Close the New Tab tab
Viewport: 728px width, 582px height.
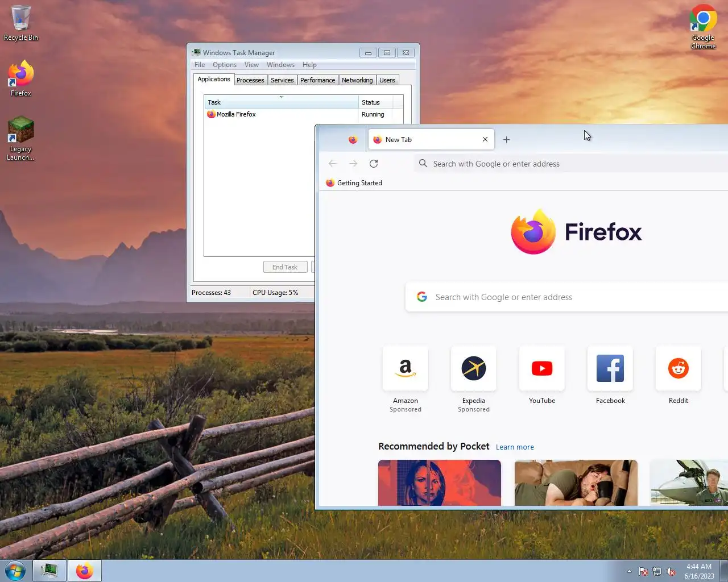point(485,139)
